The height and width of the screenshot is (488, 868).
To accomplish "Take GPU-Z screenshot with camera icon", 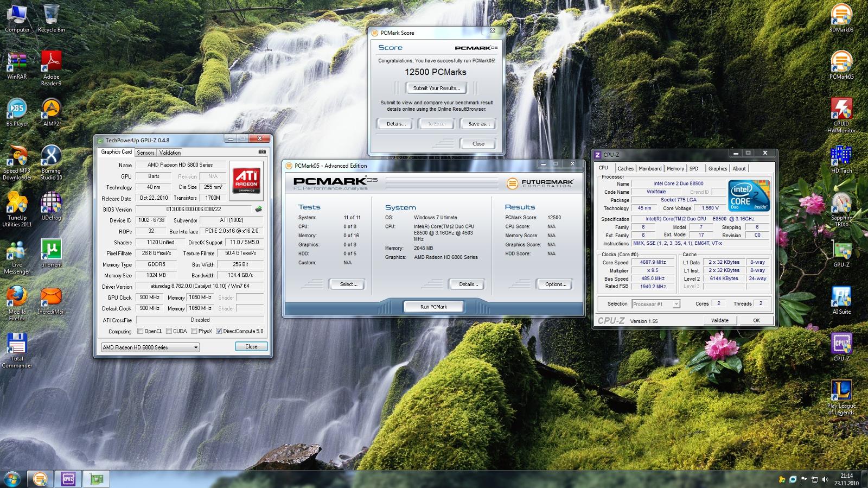I will (262, 152).
